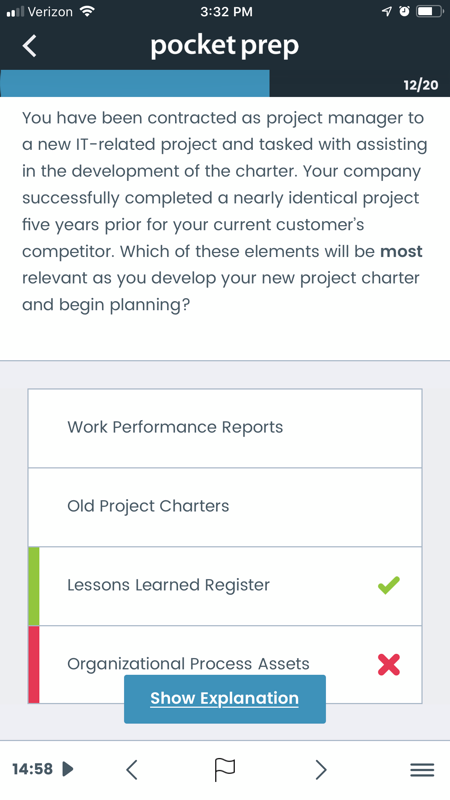
Task: Tap the alarm clock status icon
Action: pos(405,12)
